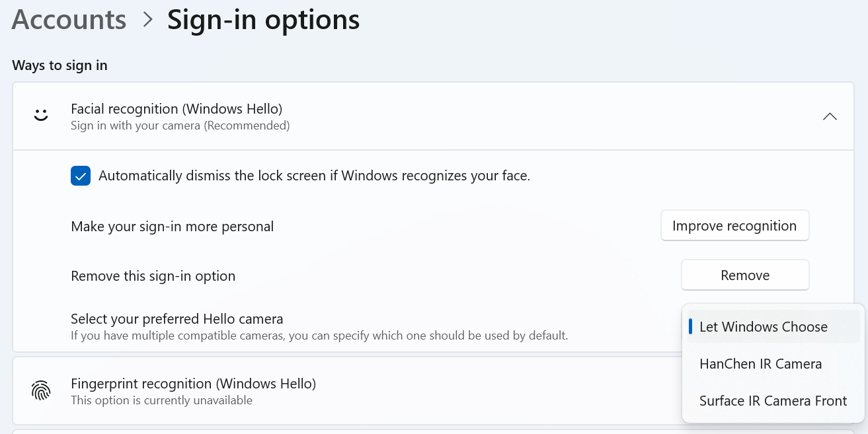Screen dimensions: 868x434
Task: Click the Ways to sign in heading
Action: (x=59, y=65)
